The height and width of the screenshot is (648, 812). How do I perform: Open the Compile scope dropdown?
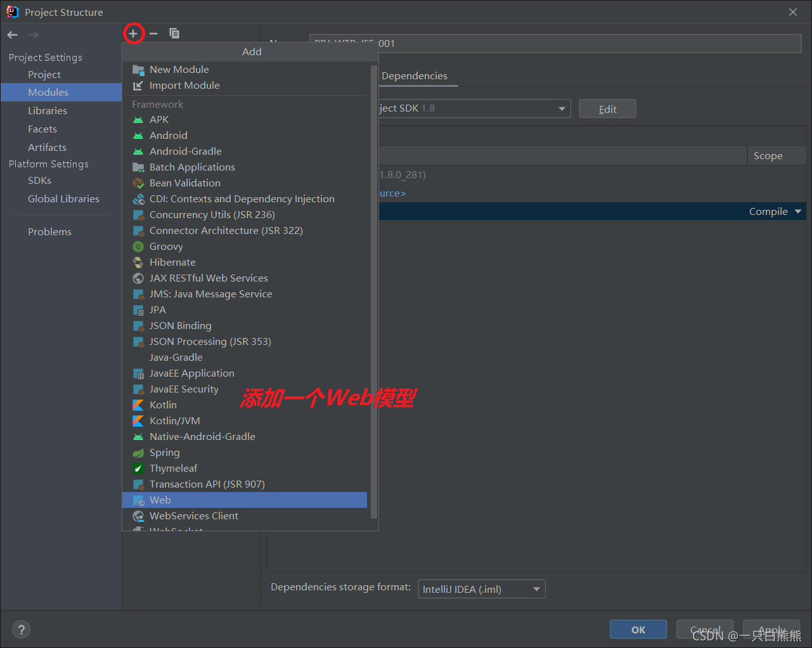click(x=775, y=212)
